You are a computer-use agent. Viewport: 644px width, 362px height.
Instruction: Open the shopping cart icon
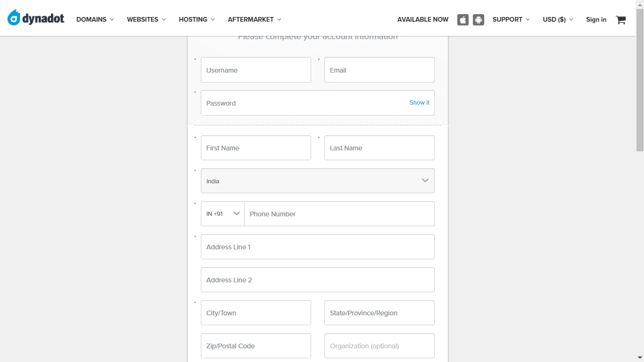(x=621, y=20)
